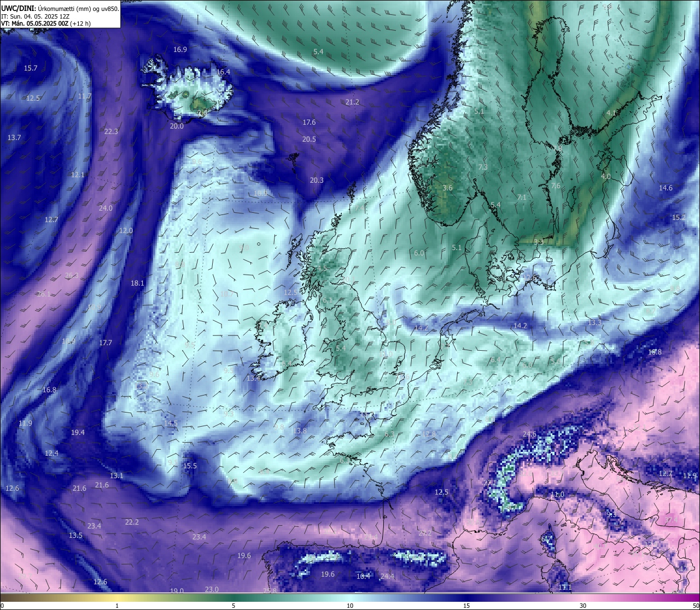Click the 22.3 value label
Screen dimensions: 700x610
[x=111, y=132]
